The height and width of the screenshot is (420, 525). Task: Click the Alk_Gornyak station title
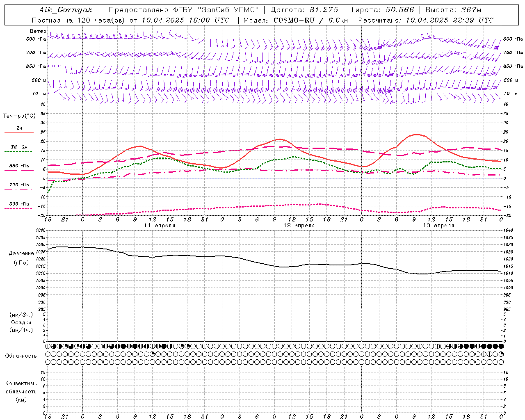[x=66, y=10]
